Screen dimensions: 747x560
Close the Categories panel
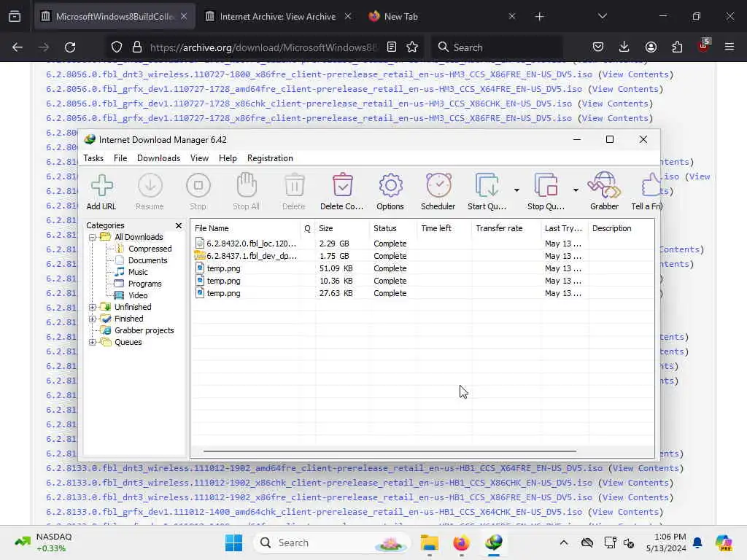tap(179, 225)
